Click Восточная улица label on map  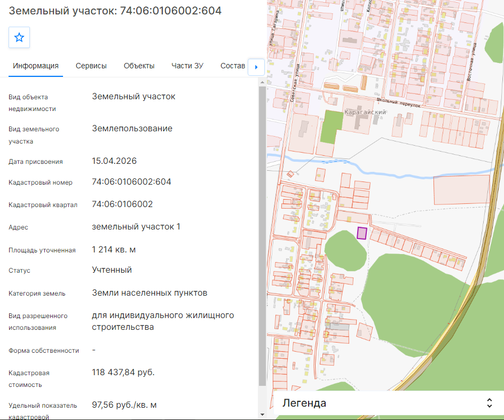pos(471,62)
